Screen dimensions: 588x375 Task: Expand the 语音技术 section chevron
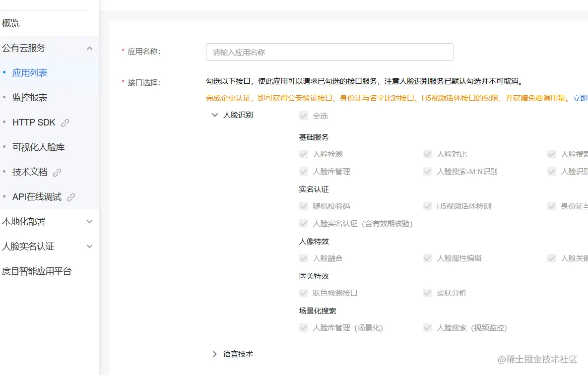pyautogui.click(x=214, y=354)
